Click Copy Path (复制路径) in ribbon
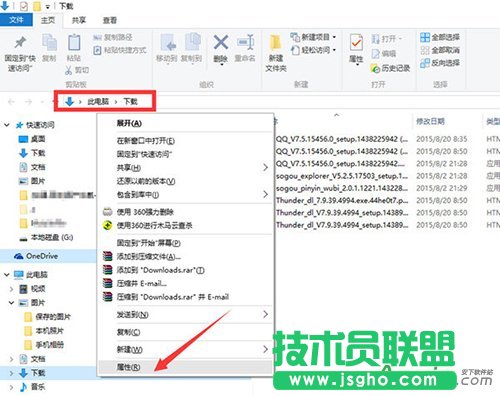Screen dimensions: 500x396 pyautogui.click(x=113, y=37)
